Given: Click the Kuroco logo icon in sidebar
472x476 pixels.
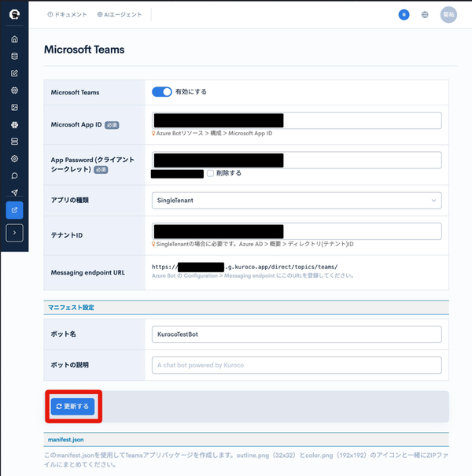Looking at the screenshot, I should point(14,14).
